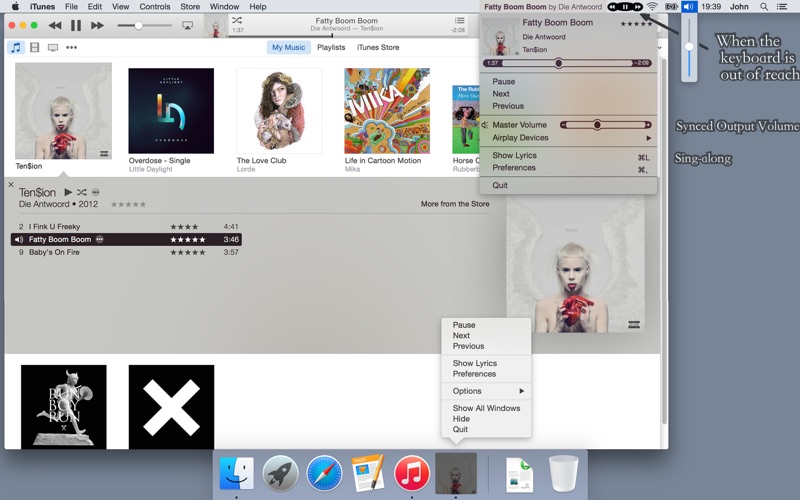
Task: Click the menu bar pause mini control
Action: (x=626, y=7)
